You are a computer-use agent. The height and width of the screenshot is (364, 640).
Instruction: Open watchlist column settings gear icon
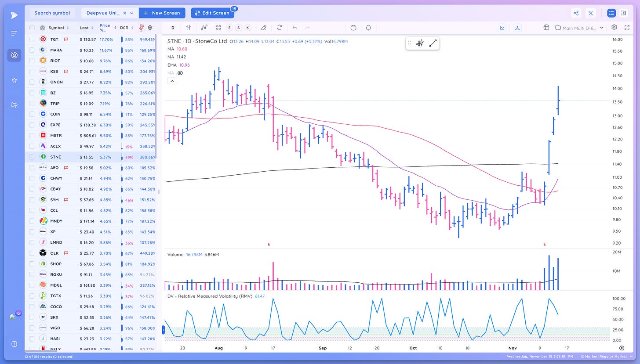[x=150, y=27]
